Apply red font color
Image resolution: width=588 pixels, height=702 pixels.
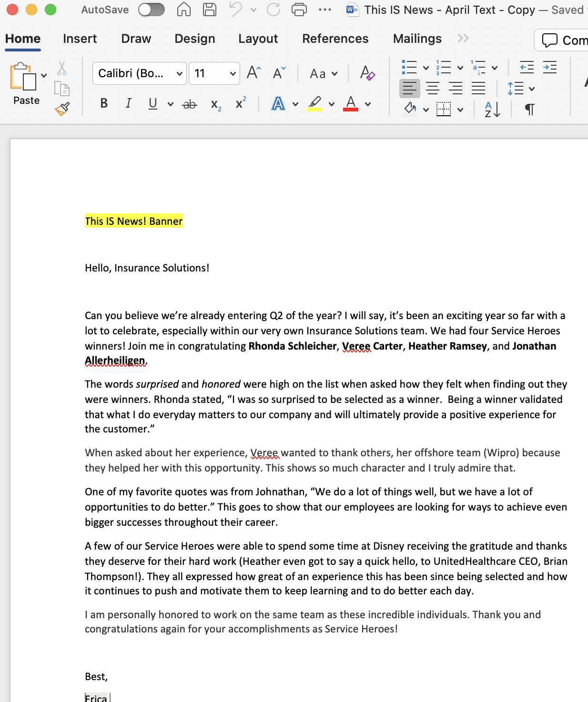coord(351,103)
